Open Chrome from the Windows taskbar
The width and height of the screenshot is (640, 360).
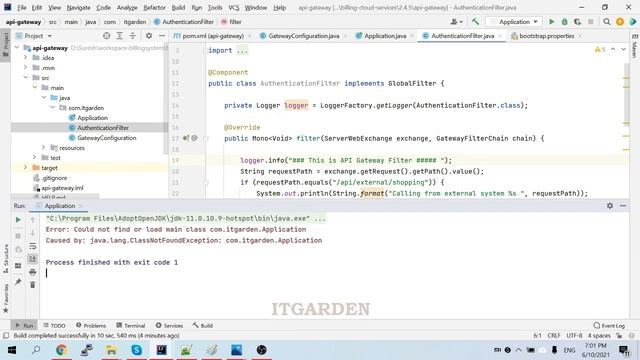(x=62, y=350)
